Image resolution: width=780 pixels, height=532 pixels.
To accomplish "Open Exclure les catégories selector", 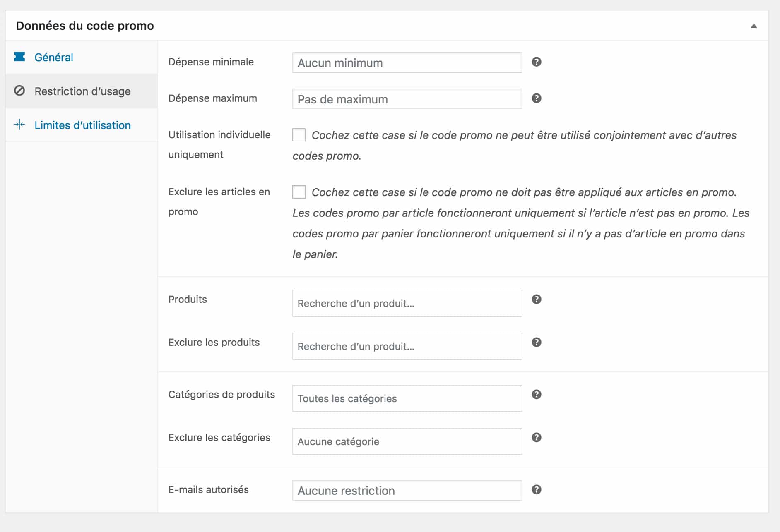I will [x=407, y=441].
